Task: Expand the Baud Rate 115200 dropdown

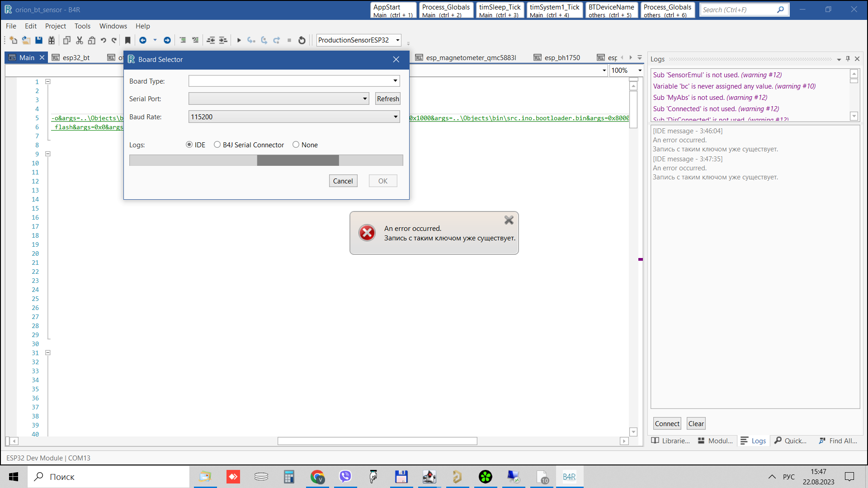Action: 395,117
